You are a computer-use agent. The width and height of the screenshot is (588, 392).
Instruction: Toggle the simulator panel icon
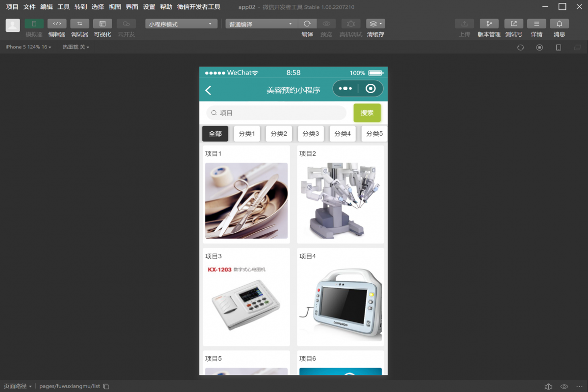(x=34, y=24)
